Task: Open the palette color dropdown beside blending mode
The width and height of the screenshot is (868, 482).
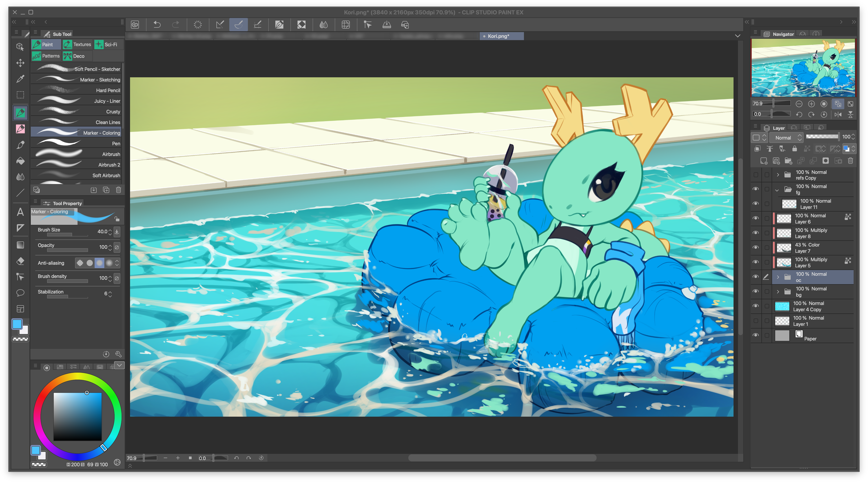Action: pos(759,137)
